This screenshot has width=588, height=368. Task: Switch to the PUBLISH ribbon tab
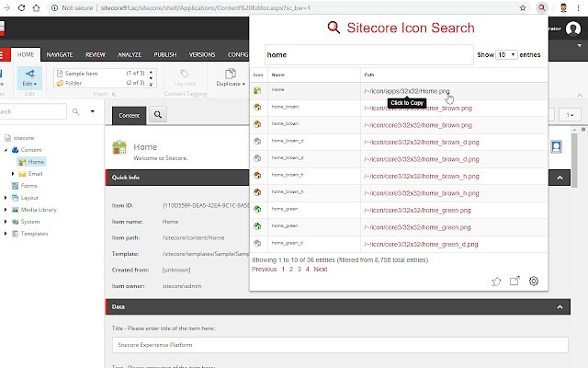(x=165, y=55)
